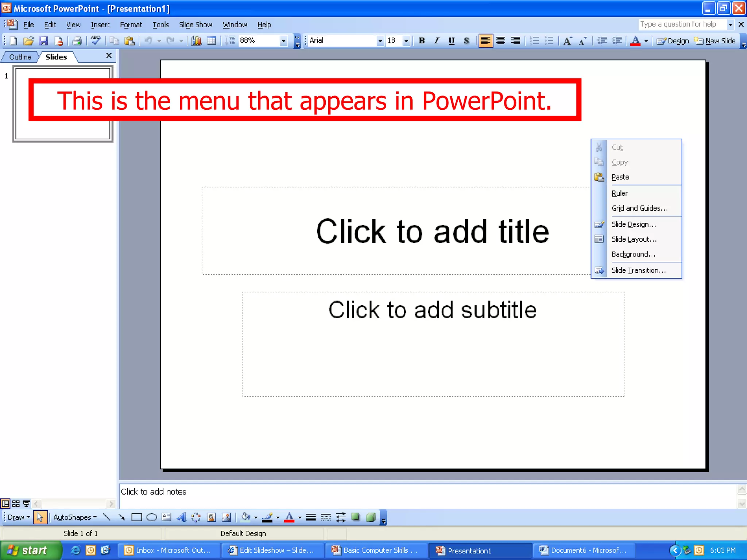
Task: Click the New Slide button
Action: [715, 41]
